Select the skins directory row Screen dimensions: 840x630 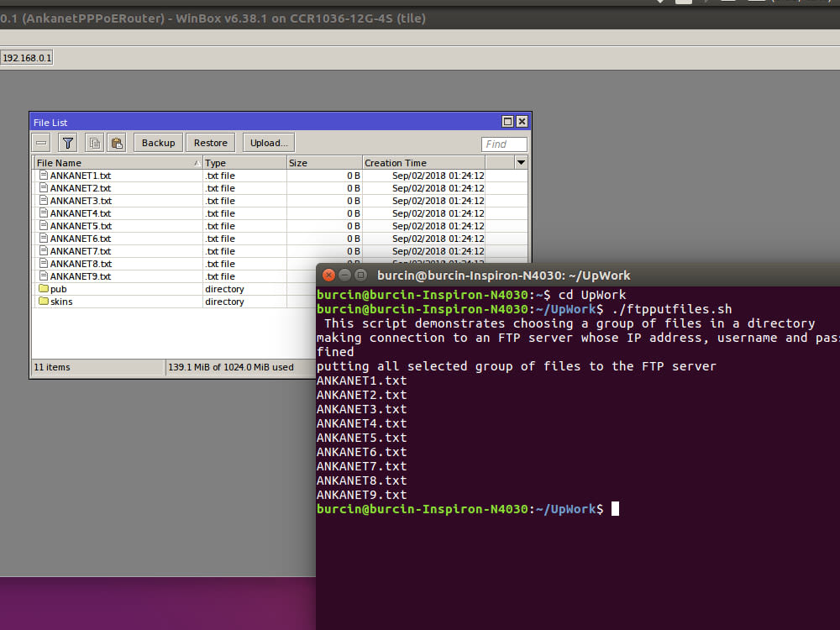pos(174,302)
